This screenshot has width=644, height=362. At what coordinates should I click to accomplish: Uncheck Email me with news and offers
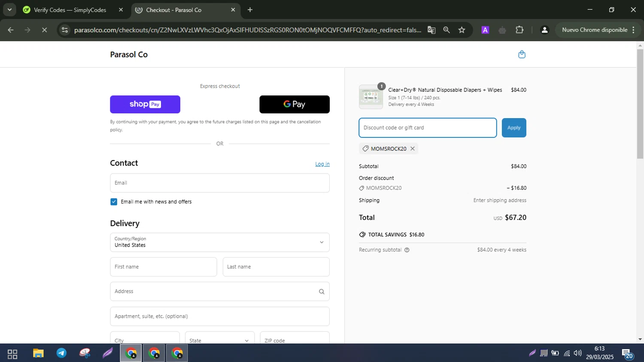[114, 202]
